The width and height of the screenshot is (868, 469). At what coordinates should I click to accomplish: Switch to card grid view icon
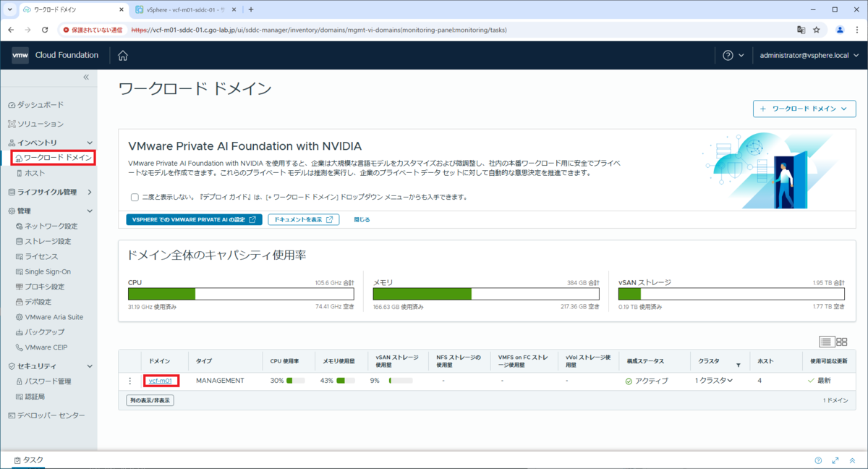(842, 342)
